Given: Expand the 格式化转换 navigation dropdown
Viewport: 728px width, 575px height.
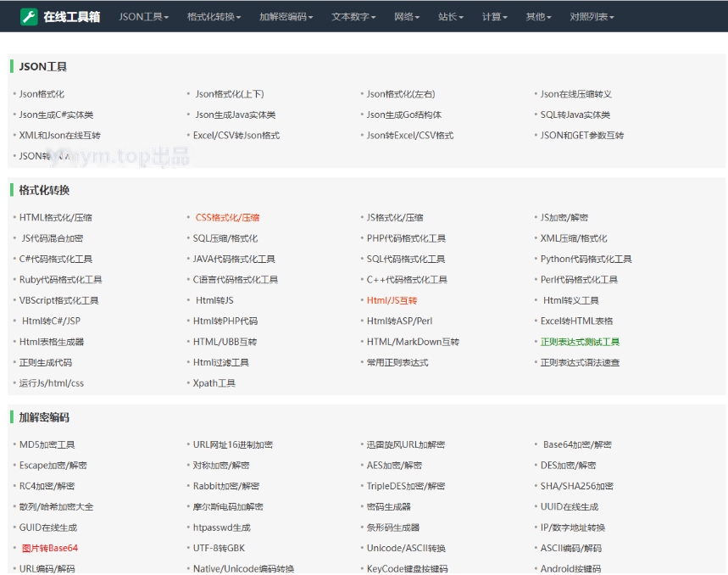Looking at the screenshot, I should point(214,17).
